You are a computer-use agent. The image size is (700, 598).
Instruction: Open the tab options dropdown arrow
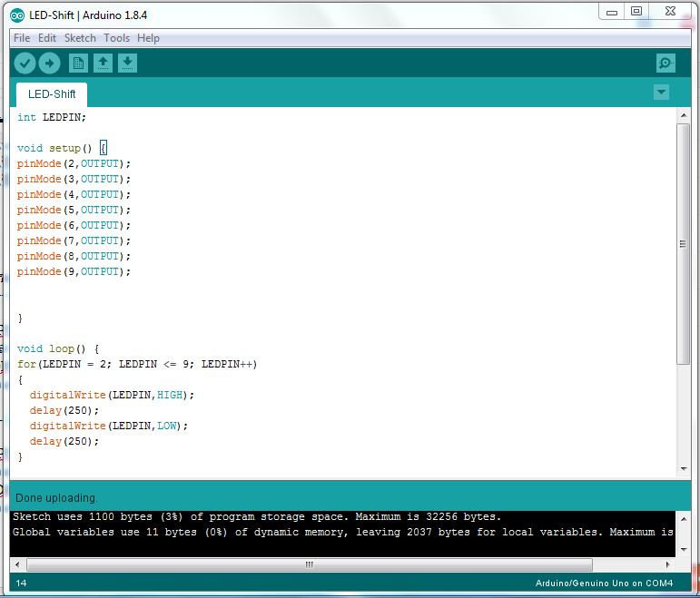[x=661, y=93]
